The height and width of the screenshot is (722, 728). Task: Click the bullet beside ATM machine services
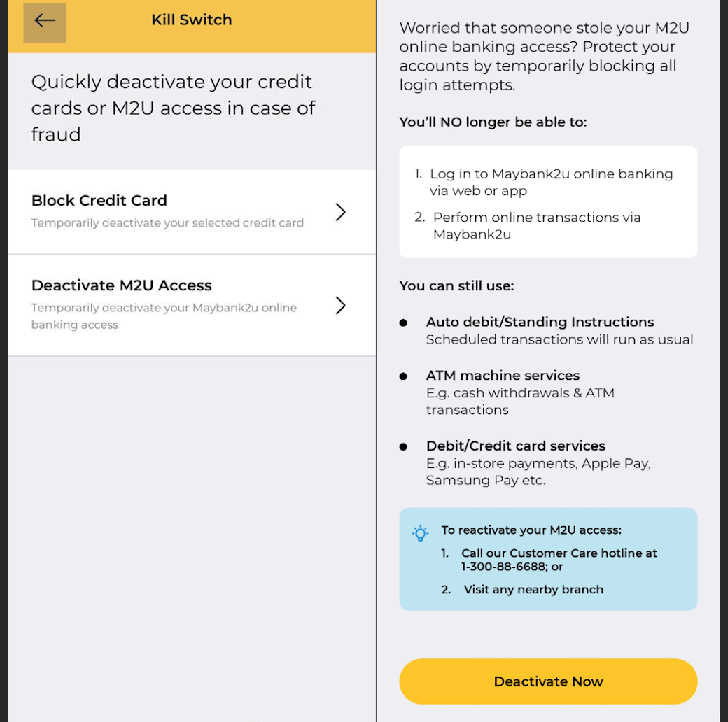(403, 376)
